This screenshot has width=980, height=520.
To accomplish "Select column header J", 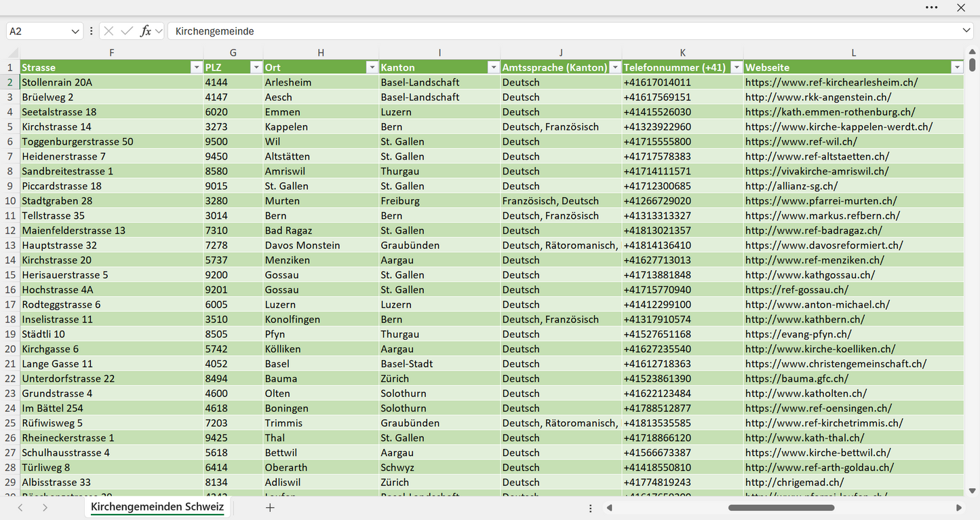I will 561,53.
